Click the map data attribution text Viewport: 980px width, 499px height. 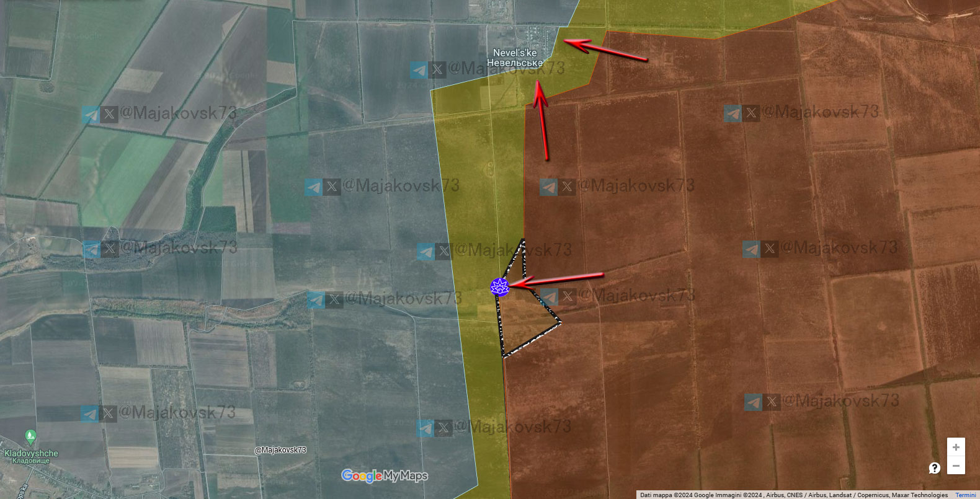tap(794, 495)
